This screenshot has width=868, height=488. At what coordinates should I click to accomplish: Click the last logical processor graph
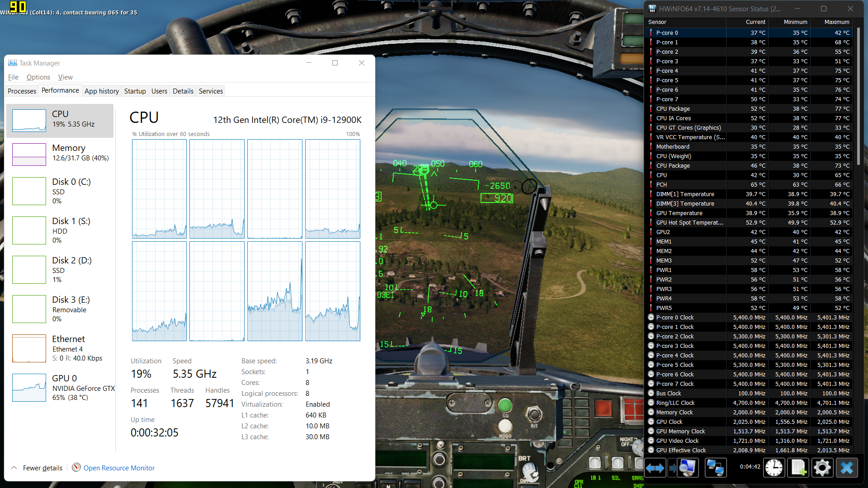click(x=333, y=291)
